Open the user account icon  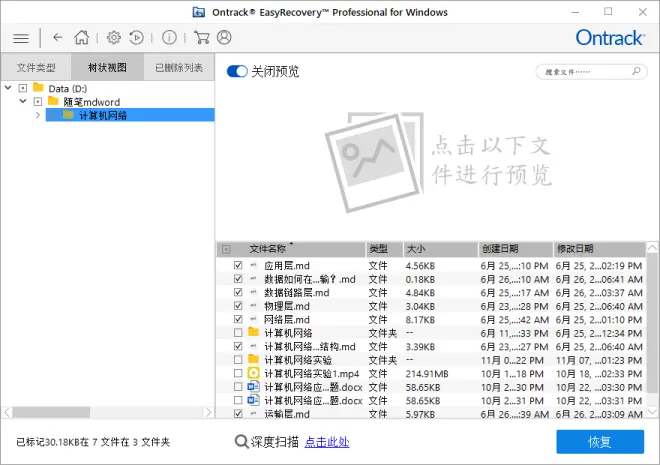(x=224, y=37)
